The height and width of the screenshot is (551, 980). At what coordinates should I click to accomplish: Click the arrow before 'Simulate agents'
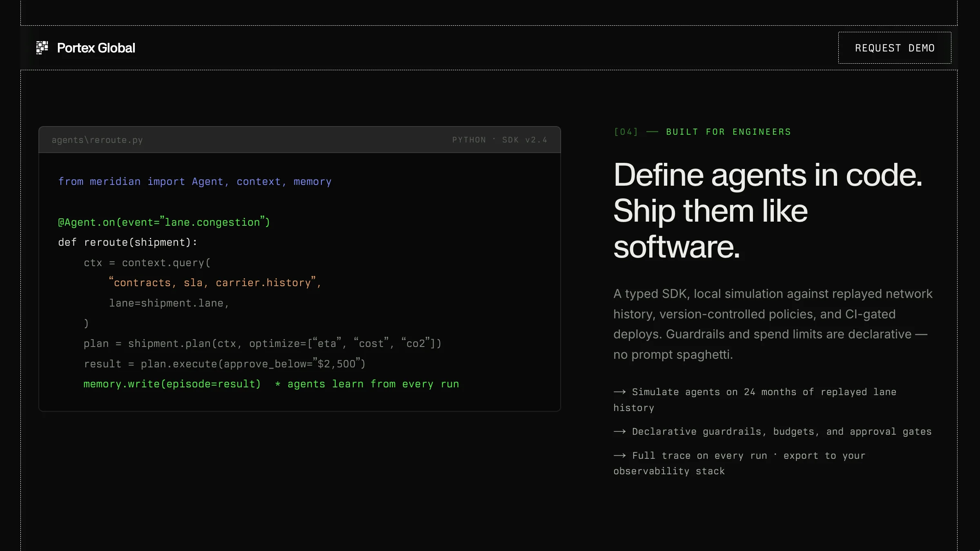coord(619,392)
